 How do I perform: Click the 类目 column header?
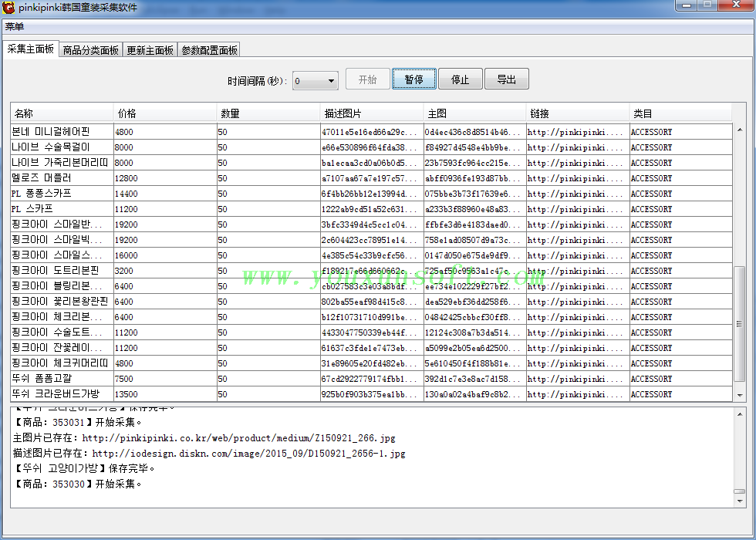[x=680, y=114]
